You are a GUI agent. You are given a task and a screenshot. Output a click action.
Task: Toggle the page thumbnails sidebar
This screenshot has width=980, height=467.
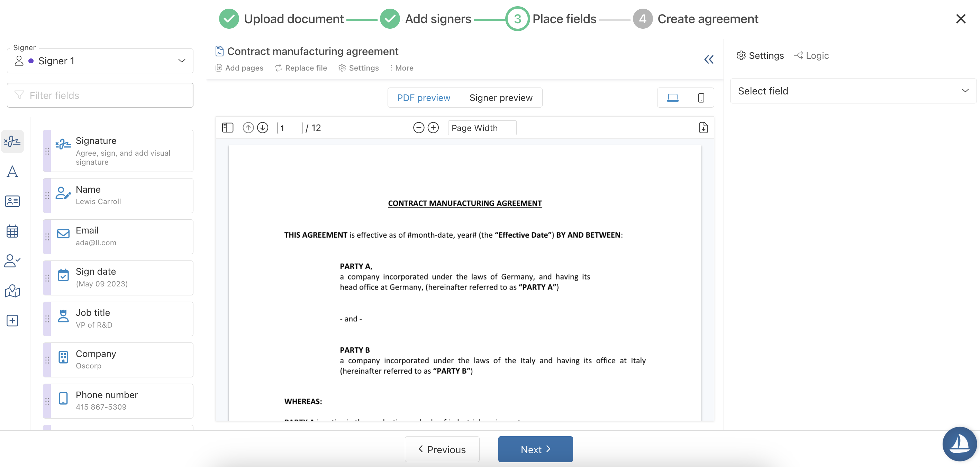click(x=227, y=127)
